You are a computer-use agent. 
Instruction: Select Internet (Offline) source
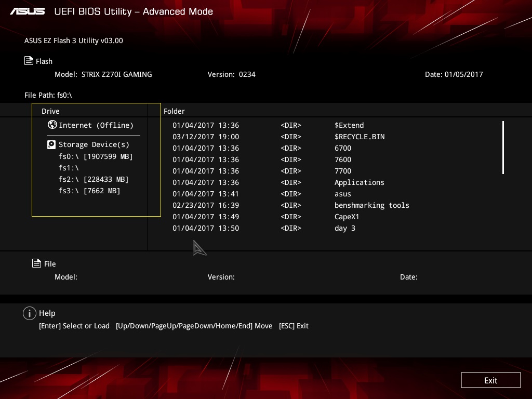pyautogui.click(x=96, y=125)
